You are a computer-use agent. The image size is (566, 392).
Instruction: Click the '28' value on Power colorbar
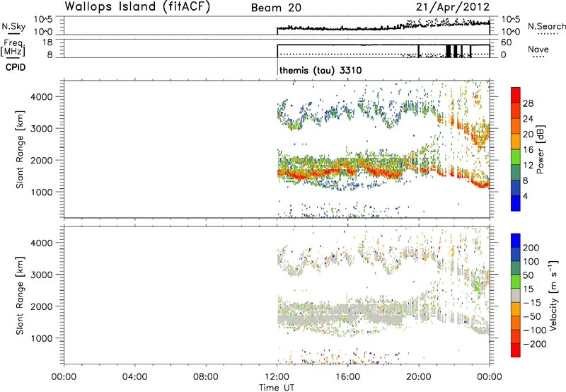coord(528,103)
